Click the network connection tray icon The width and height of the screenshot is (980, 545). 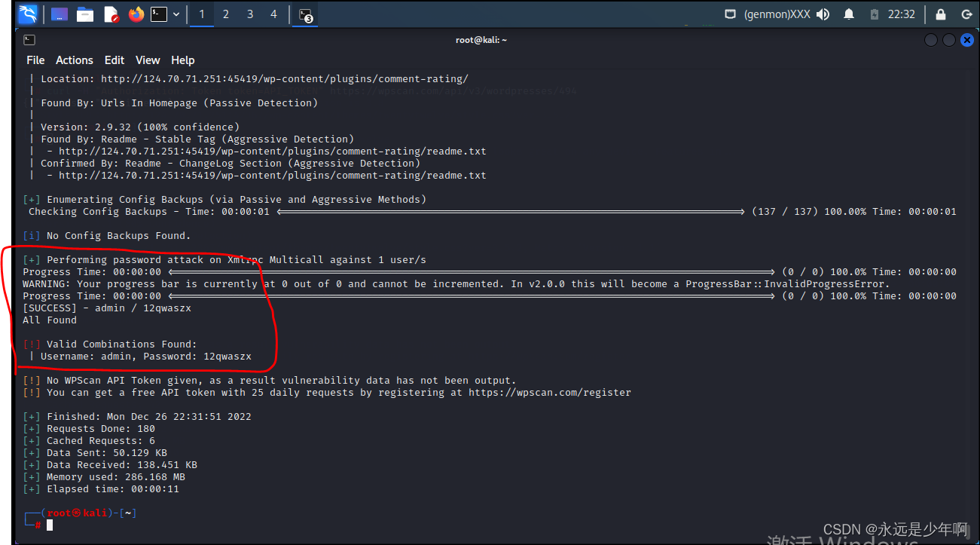(730, 14)
